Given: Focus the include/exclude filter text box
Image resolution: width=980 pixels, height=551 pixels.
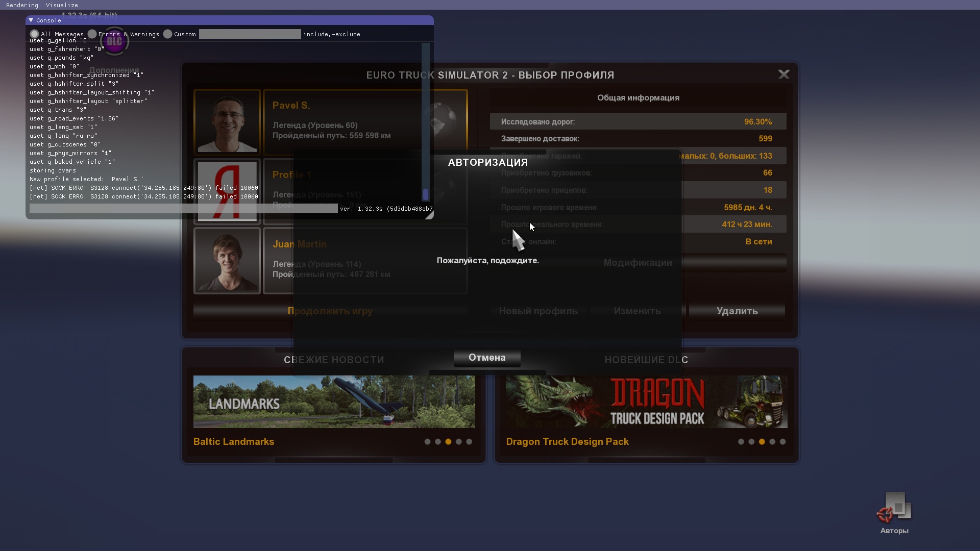Looking at the screenshot, I should point(250,34).
